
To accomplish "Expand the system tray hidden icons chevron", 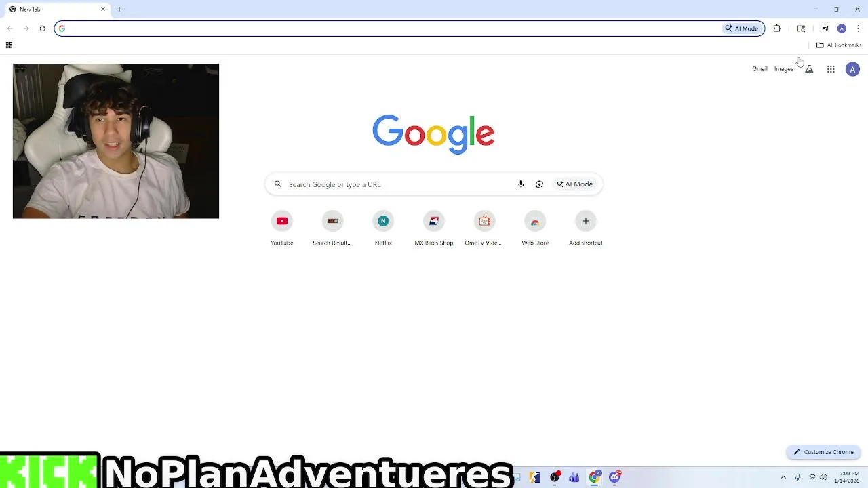I will click(783, 477).
